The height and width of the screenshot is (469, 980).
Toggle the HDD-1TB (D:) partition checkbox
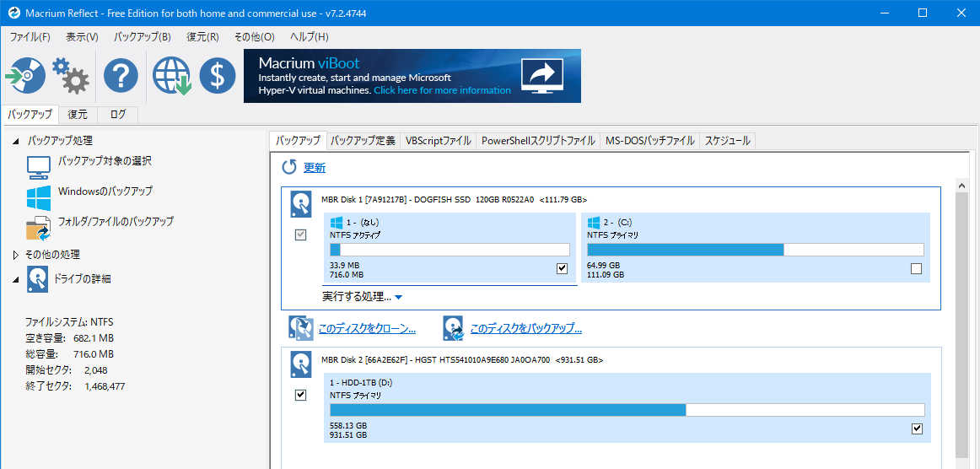click(x=917, y=429)
